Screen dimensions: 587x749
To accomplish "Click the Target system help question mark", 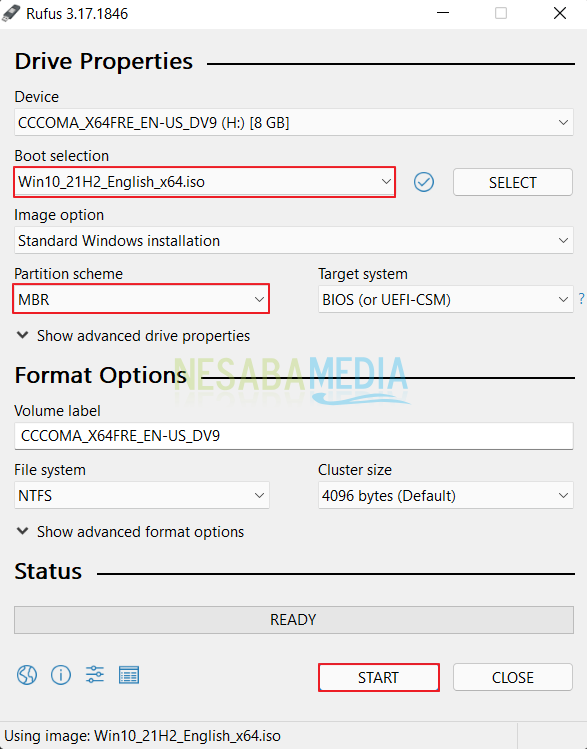I will point(581,299).
